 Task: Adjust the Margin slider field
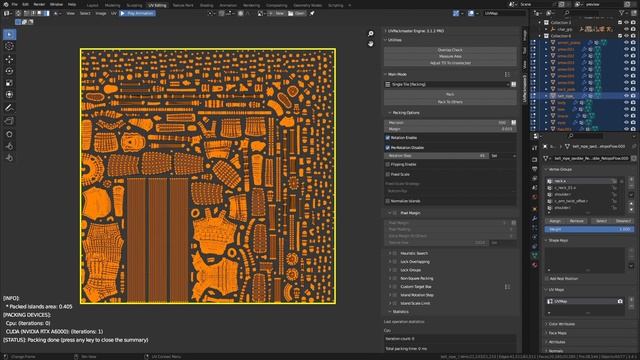click(x=450, y=129)
